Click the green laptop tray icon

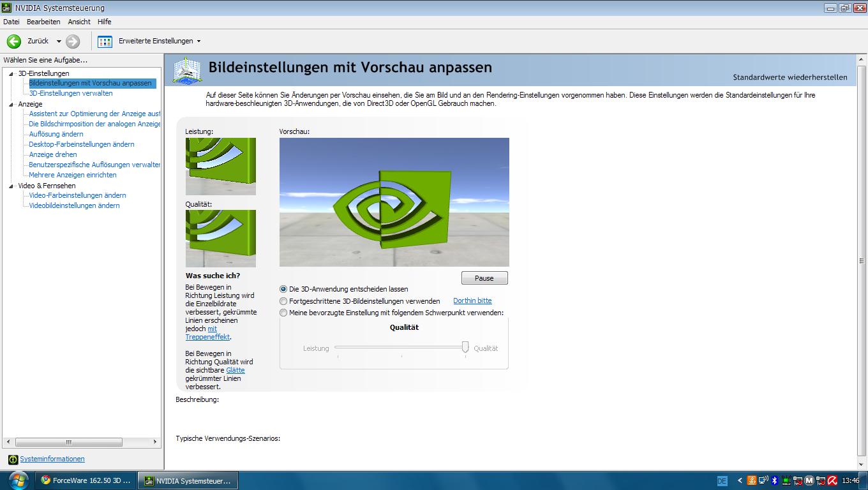(786, 480)
